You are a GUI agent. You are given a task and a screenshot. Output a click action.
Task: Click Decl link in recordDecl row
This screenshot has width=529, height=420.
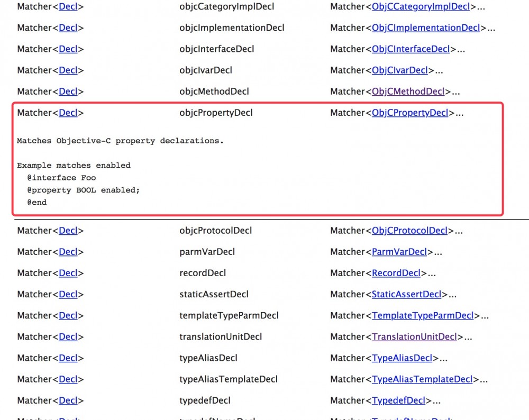tap(68, 273)
